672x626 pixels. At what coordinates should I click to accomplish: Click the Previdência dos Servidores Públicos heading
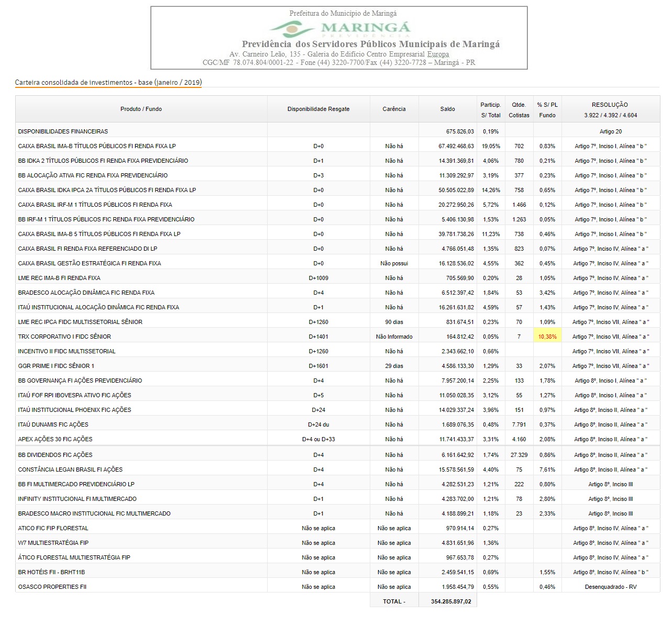pyautogui.click(x=370, y=44)
